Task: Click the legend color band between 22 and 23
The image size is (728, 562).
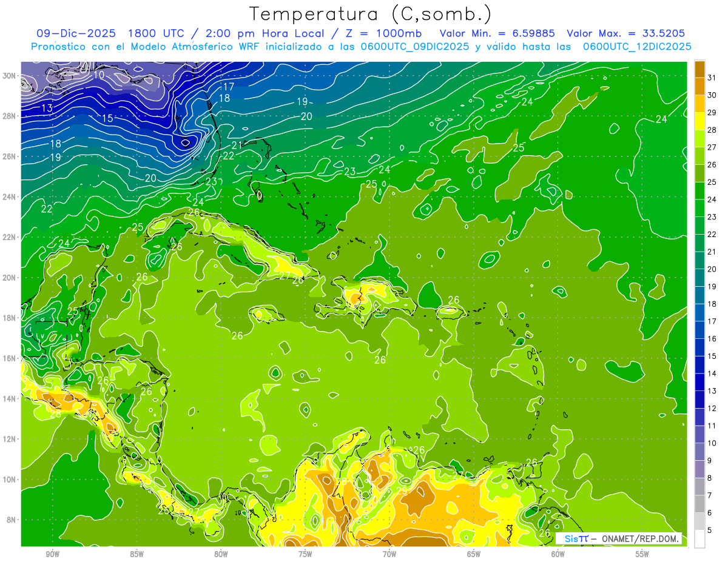Action: (699, 226)
